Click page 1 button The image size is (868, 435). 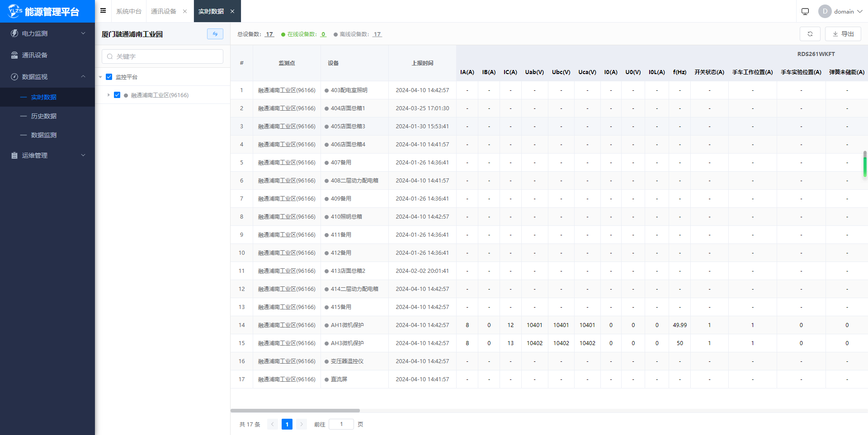(x=287, y=424)
